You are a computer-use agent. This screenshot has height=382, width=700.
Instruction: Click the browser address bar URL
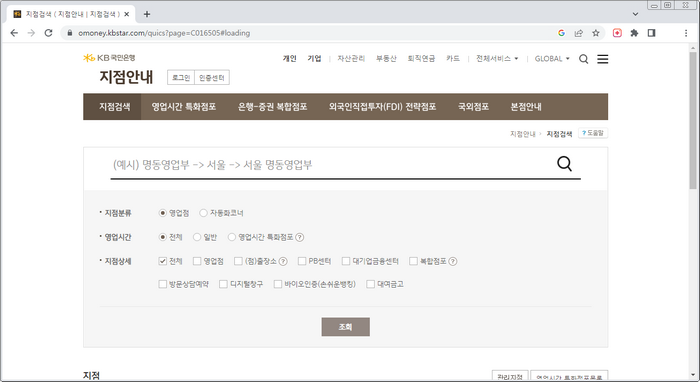(164, 33)
